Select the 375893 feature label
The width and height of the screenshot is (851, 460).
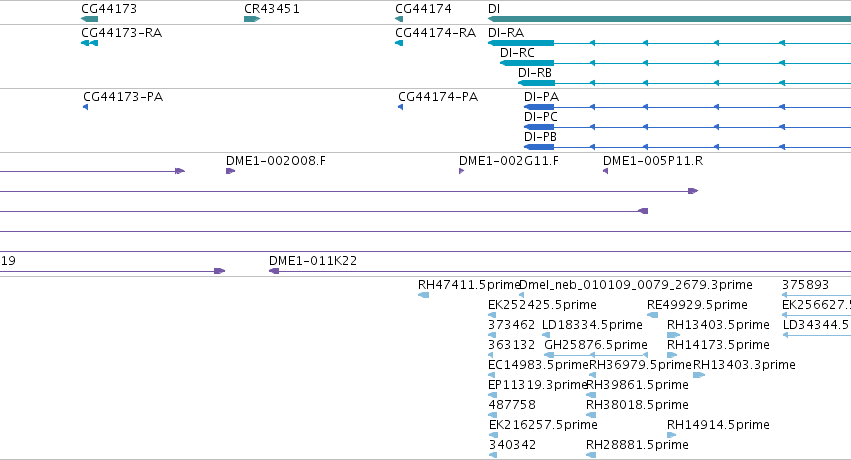(805, 284)
